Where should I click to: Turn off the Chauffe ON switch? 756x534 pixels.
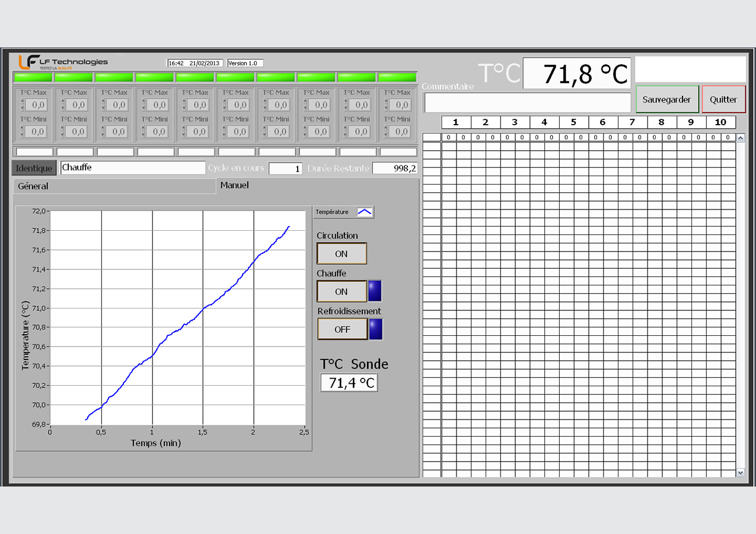click(x=342, y=292)
